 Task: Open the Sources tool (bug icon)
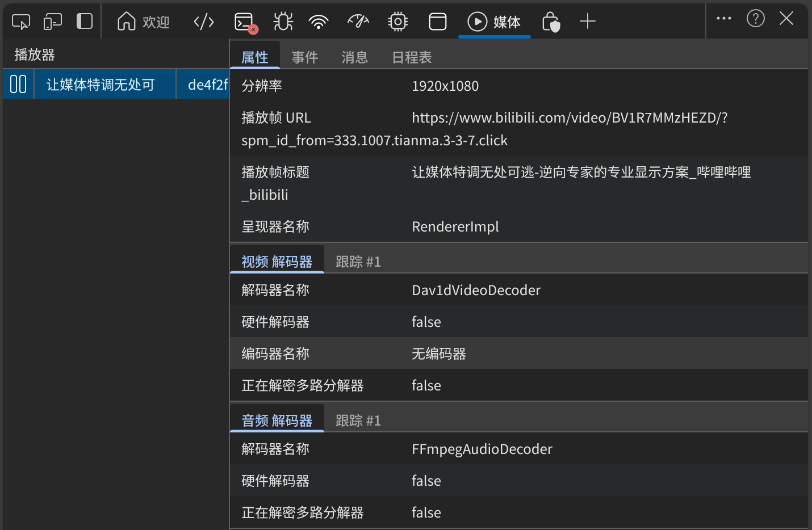pyautogui.click(x=283, y=22)
